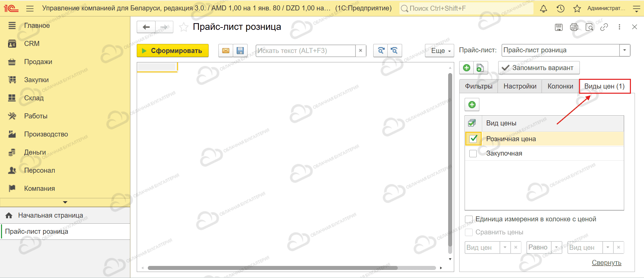Viewport: 644px width, 278px height.
Task: Focus the global Поиск Ctrl+Shift+F field
Action: pyautogui.click(x=466, y=9)
